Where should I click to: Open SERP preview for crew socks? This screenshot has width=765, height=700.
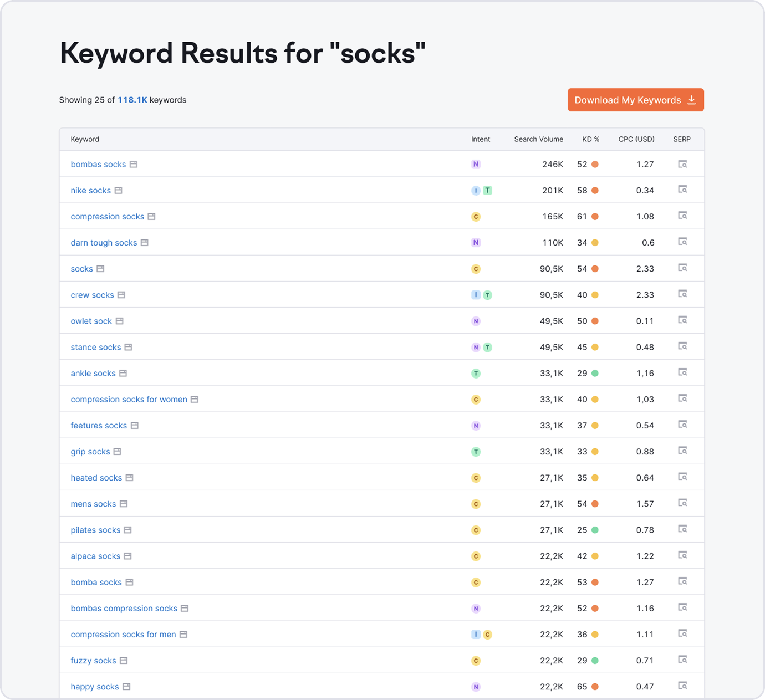(x=683, y=294)
